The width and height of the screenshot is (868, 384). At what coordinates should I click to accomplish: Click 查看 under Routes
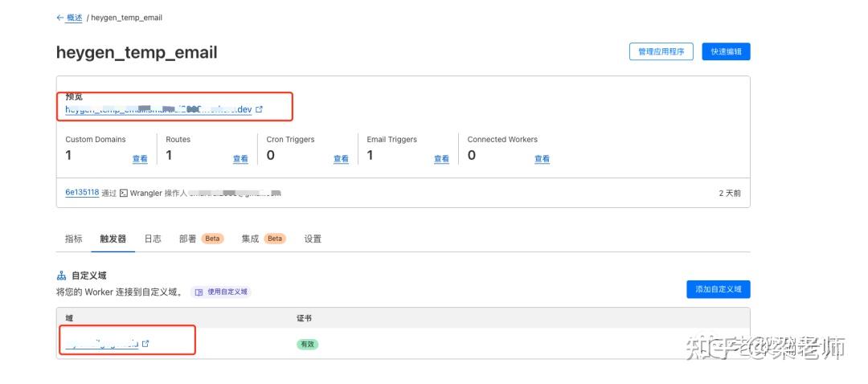click(x=240, y=159)
